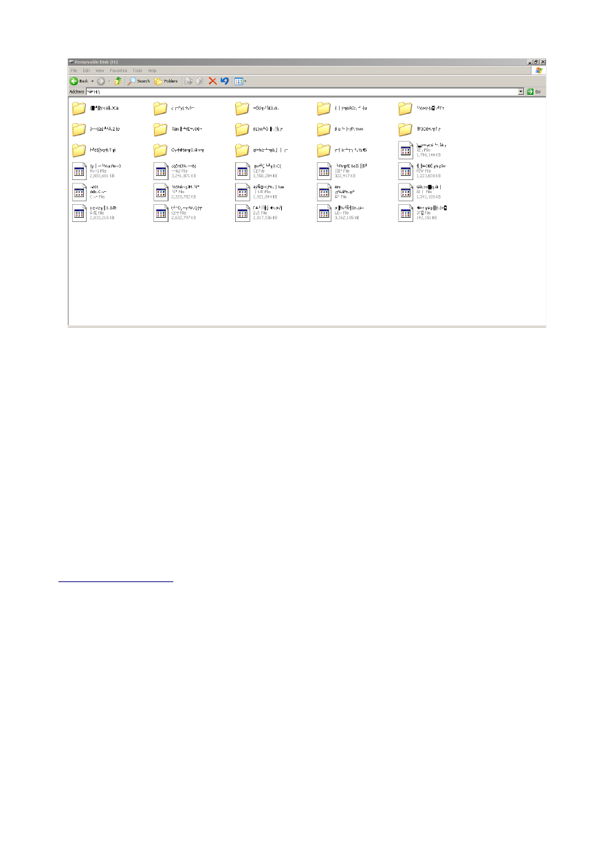
Task: Expand the Back history dropdown arrow
Action: pos(93,81)
